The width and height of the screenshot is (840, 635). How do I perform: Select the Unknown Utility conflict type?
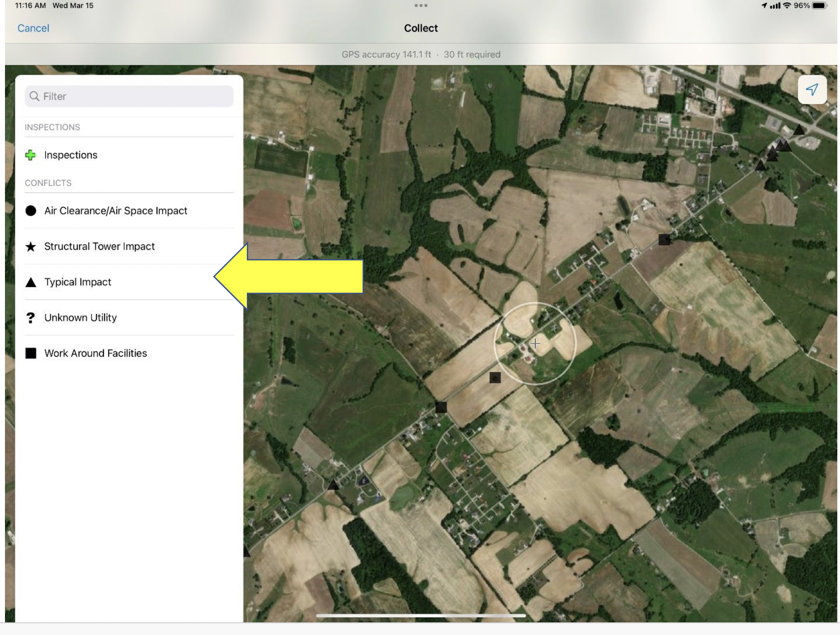[x=80, y=317]
